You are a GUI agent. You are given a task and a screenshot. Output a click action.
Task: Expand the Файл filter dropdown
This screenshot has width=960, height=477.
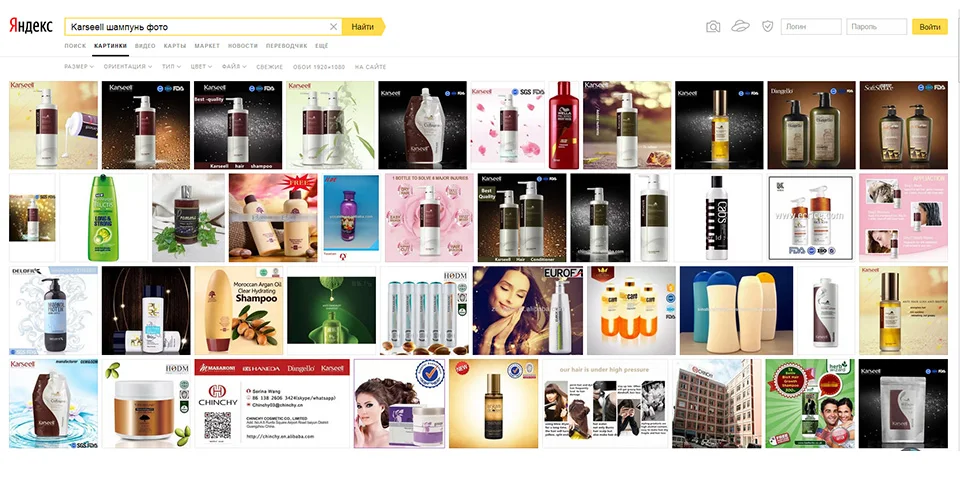[234, 67]
